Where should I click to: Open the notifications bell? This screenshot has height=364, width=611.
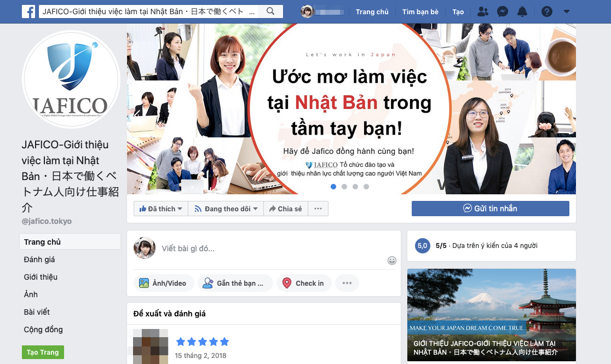[x=522, y=11]
